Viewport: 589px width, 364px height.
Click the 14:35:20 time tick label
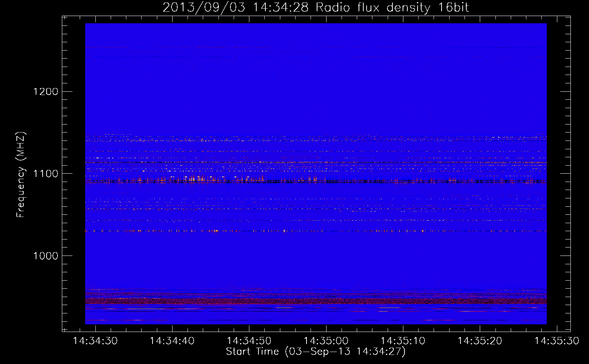479,341
